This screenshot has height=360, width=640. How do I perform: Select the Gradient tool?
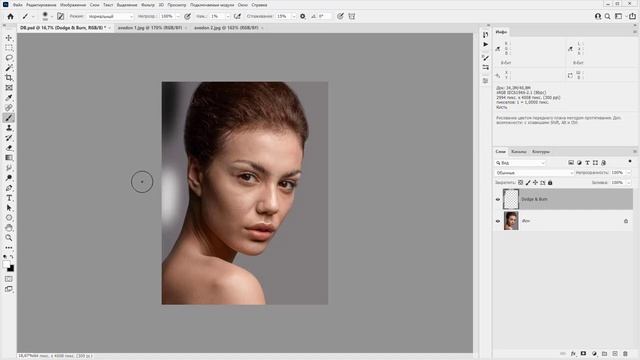9,158
